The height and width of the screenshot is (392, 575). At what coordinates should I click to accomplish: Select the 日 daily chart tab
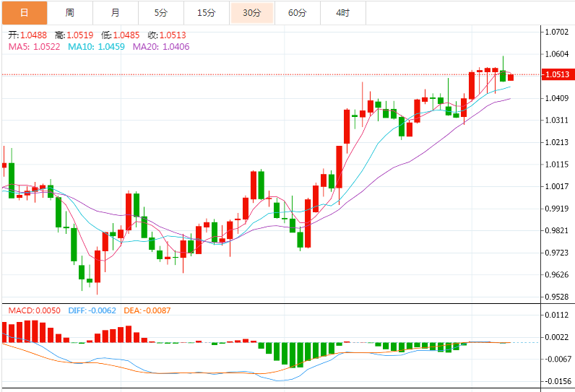(x=25, y=13)
